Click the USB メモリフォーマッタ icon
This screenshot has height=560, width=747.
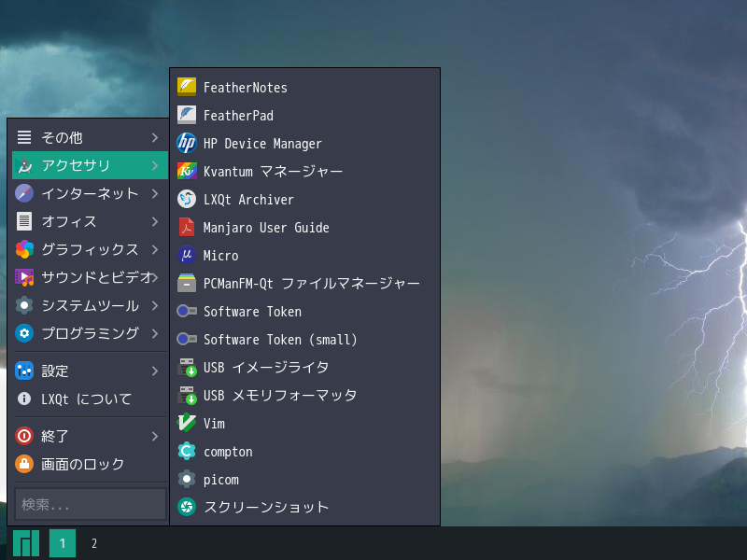coord(186,395)
